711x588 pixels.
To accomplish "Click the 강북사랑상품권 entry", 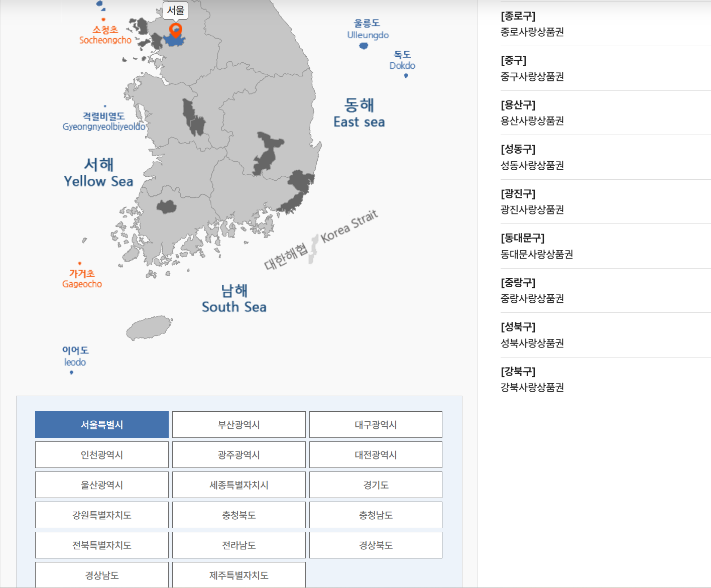I will click(533, 387).
